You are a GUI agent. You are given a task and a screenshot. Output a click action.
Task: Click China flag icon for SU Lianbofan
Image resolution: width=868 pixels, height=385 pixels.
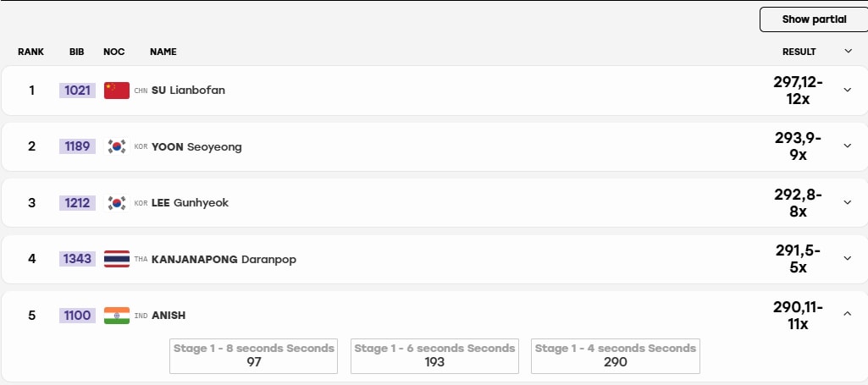[117, 91]
